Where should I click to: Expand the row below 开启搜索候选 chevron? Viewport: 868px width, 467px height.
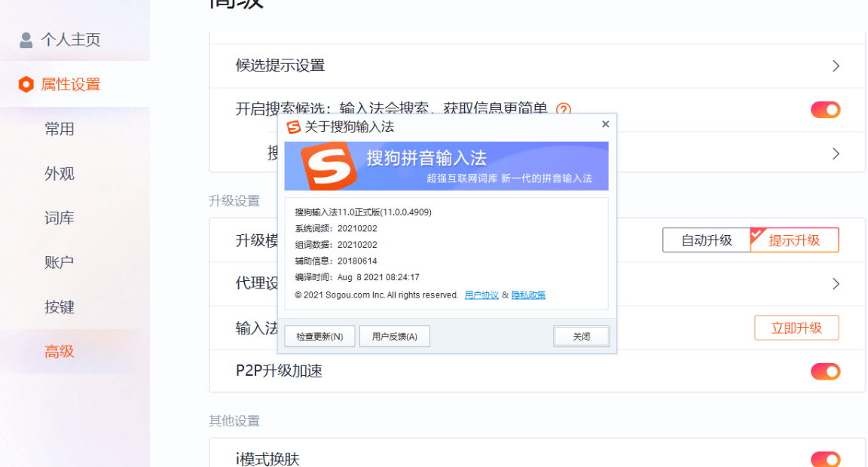point(836,153)
